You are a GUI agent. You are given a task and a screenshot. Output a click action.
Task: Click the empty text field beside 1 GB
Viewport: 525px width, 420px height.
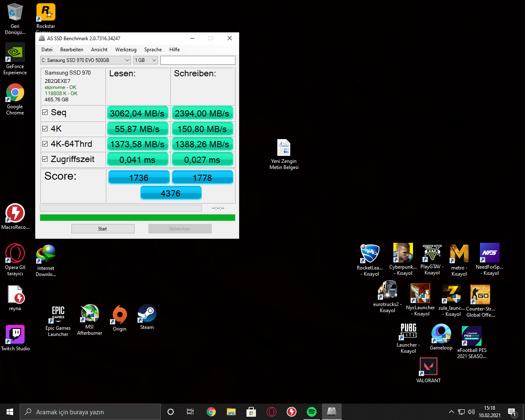coord(198,60)
